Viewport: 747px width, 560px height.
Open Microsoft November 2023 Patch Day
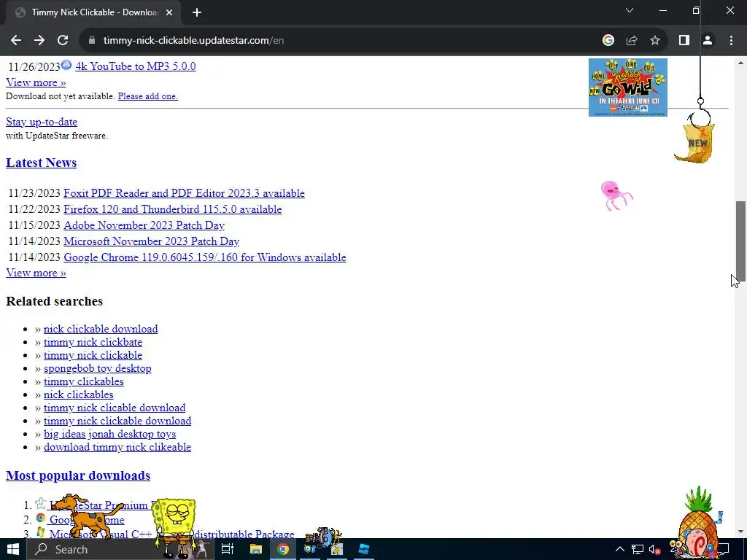coord(151,241)
